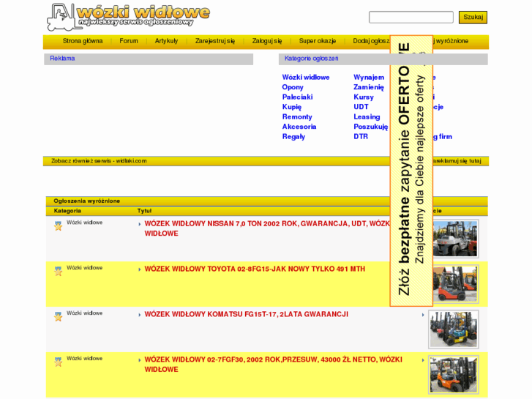This screenshot has width=532, height=399.
Task: Click the star badge in 02-7FGF30 row
Action: tap(58, 362)
